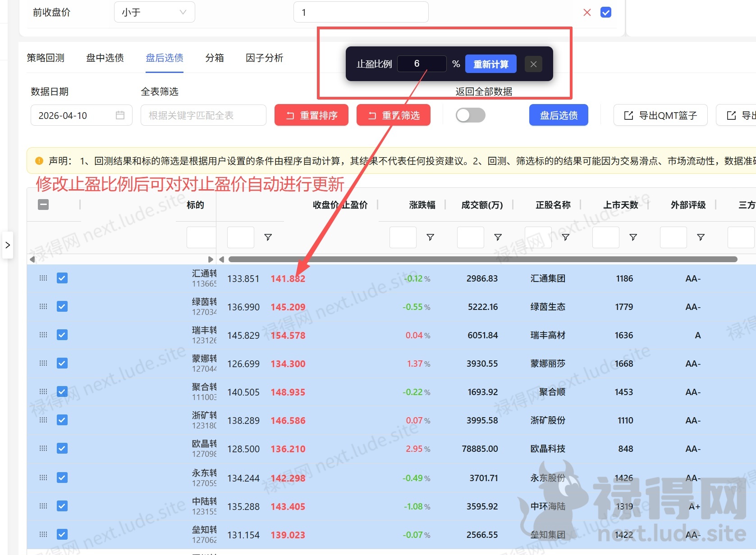Click the 重新计算 button
Viewport: 756px width, 555px height.
click(491, 64)
